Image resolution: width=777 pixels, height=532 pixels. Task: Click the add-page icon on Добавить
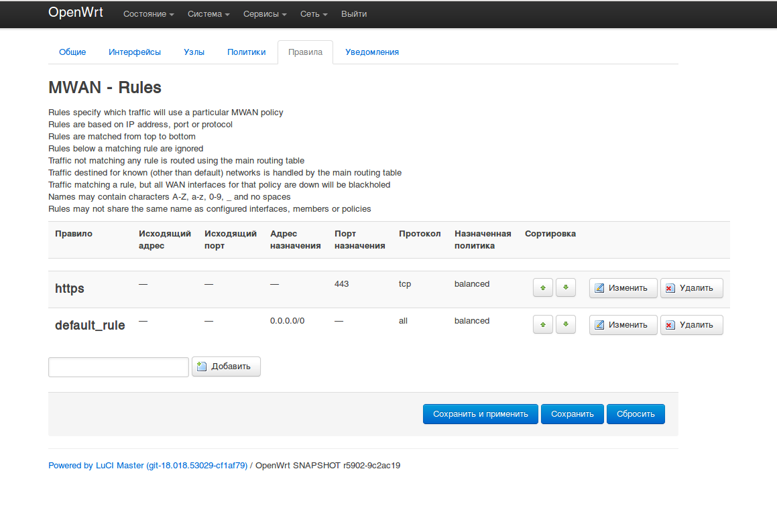(x=201, y=366)
